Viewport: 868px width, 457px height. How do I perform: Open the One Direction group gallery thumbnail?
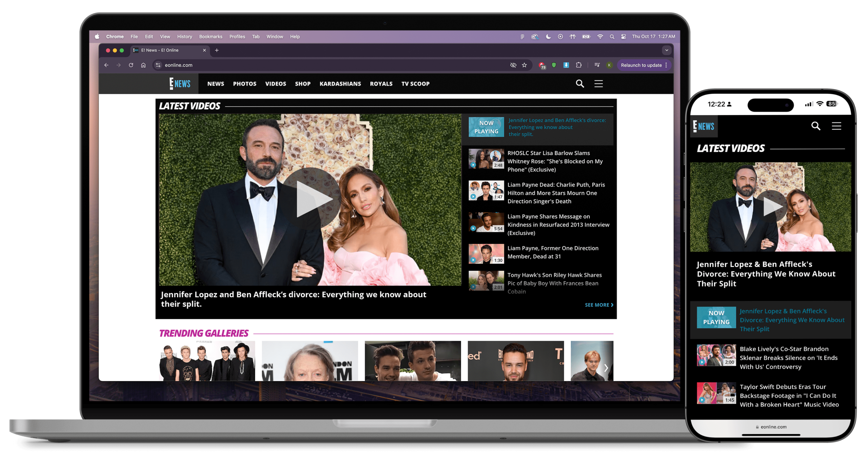click(x=207, y=360)
